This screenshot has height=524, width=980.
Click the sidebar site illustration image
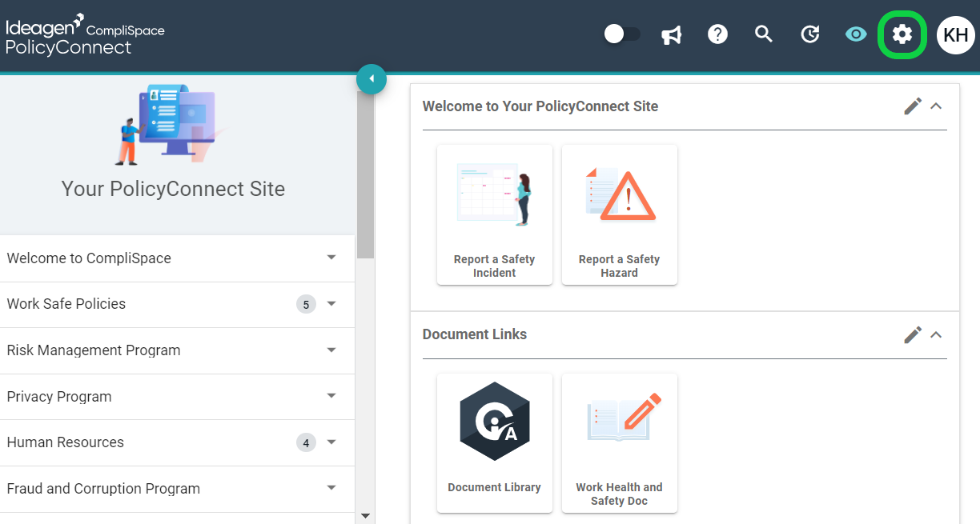(x=170, y=125)
